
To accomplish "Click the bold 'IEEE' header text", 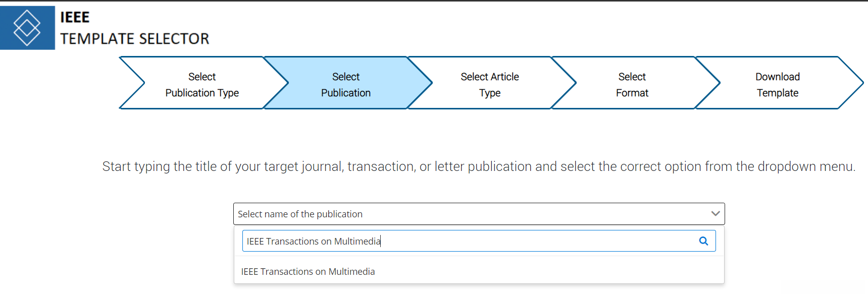I will click(75, 17).
